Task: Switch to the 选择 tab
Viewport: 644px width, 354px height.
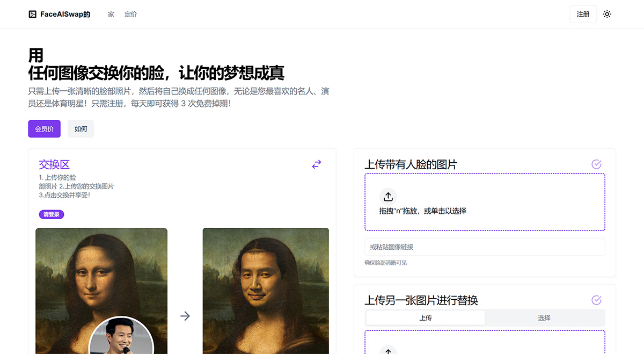Action: (x=544, y=317)
